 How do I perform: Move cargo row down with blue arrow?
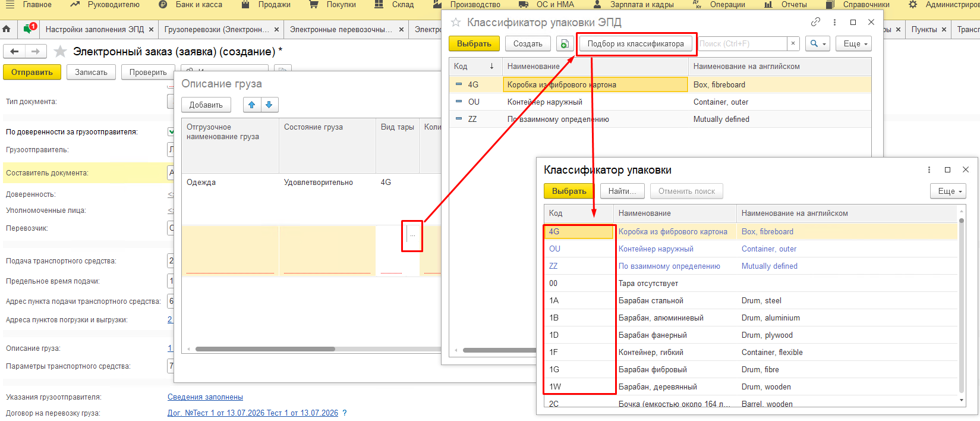(269, 105)
